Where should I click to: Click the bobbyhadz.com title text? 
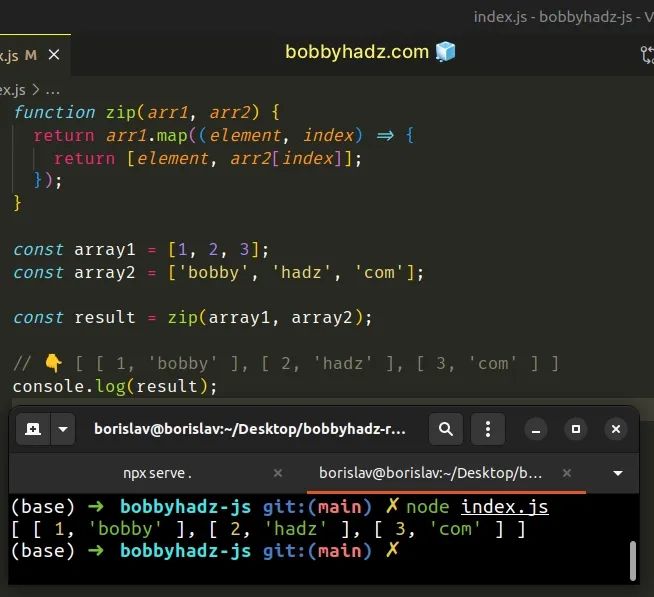click(357, 52)
